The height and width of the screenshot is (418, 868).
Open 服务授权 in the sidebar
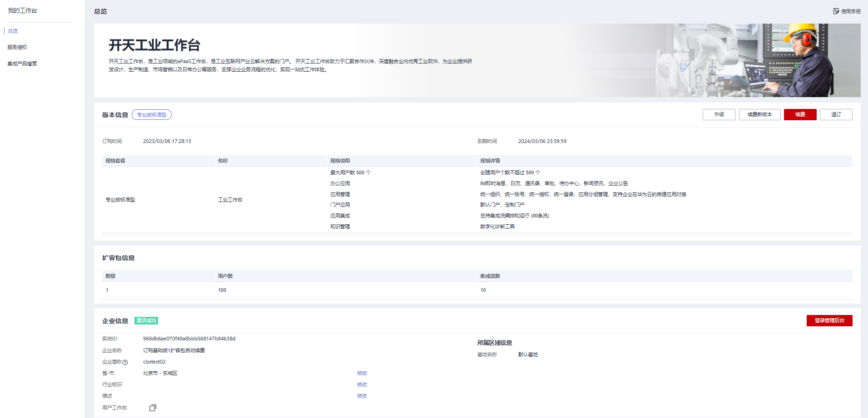pyautogui.click(x=17, y=47)
